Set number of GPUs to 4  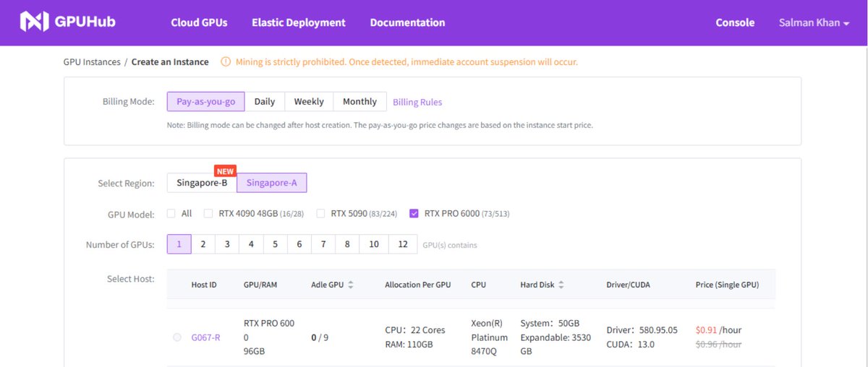pyautogui.click(x=251, y=244)
